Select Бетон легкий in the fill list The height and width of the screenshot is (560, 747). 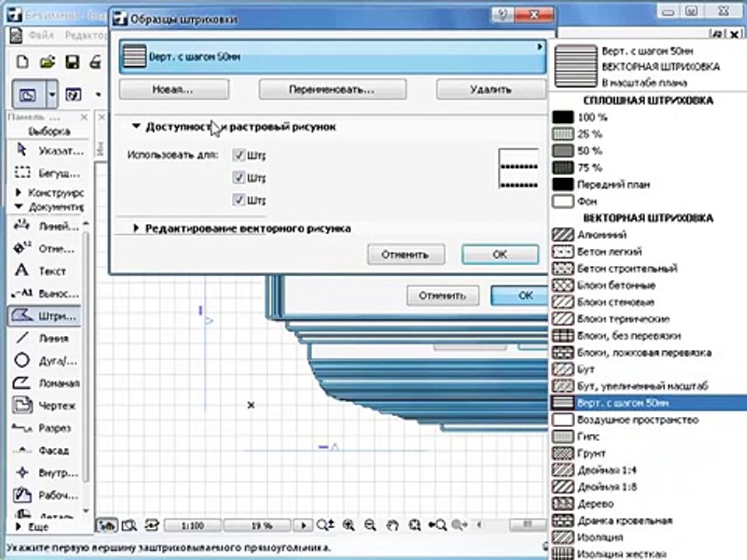pos(648,251)
